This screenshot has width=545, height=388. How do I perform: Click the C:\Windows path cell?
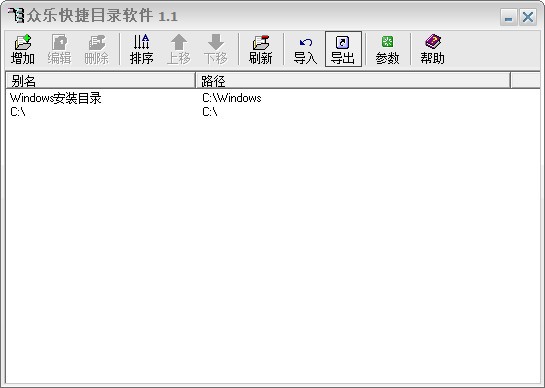click(x=232, y=98)
